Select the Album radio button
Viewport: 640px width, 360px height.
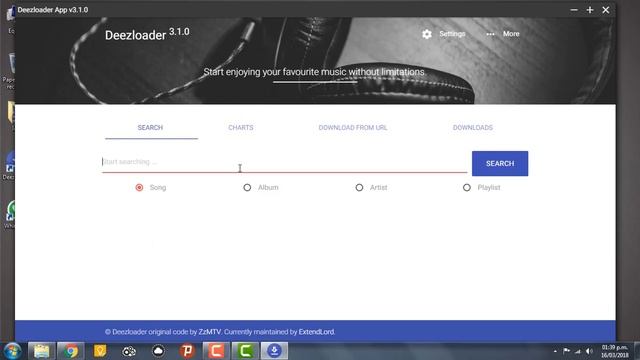[x=247, y=187]
